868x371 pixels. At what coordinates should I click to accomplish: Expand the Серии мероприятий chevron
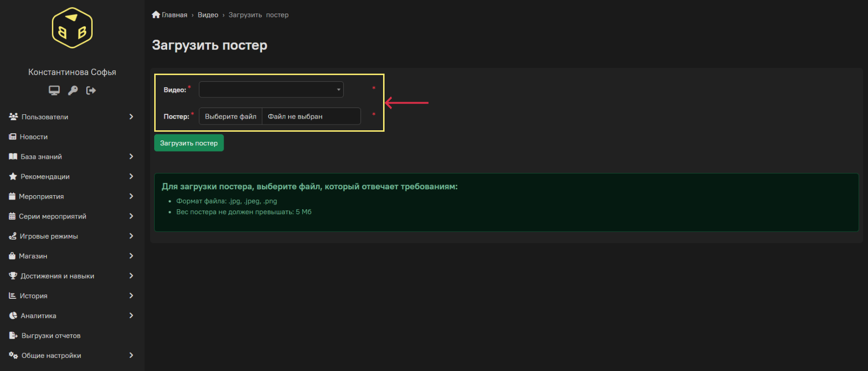click(x=131, y=216)
